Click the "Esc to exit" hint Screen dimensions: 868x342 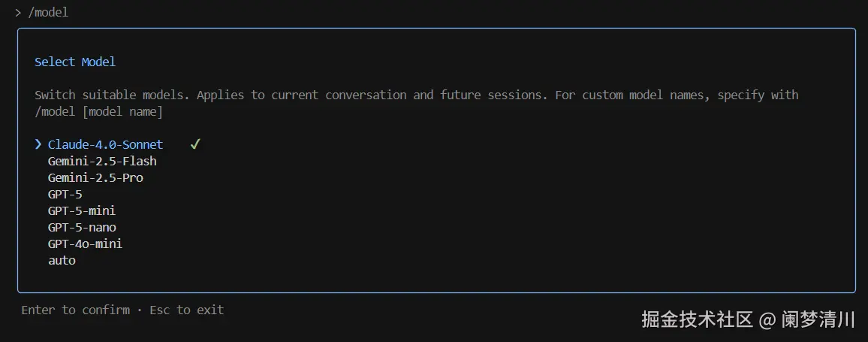pos(186,310)
